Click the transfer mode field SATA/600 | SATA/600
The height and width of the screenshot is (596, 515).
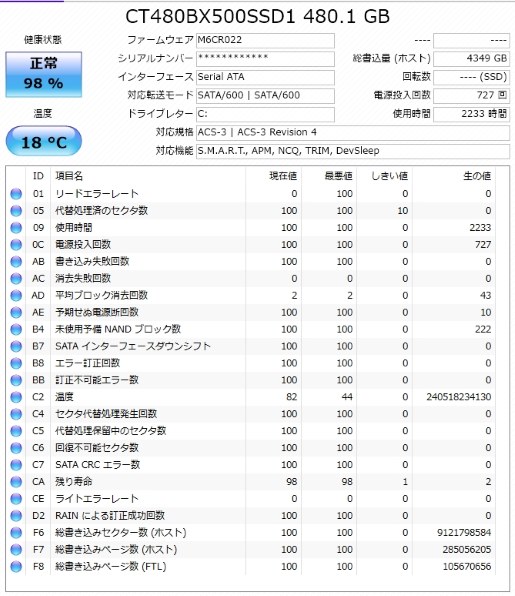coord(265,95)
